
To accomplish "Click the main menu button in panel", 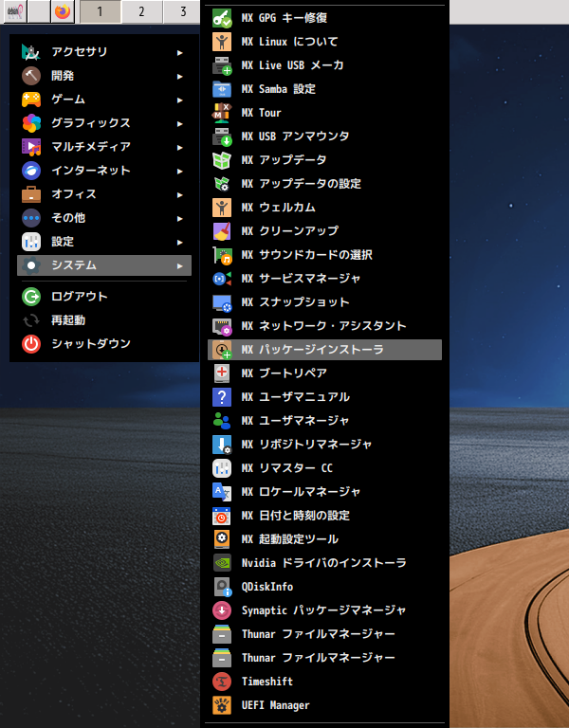I will (15, 11).
